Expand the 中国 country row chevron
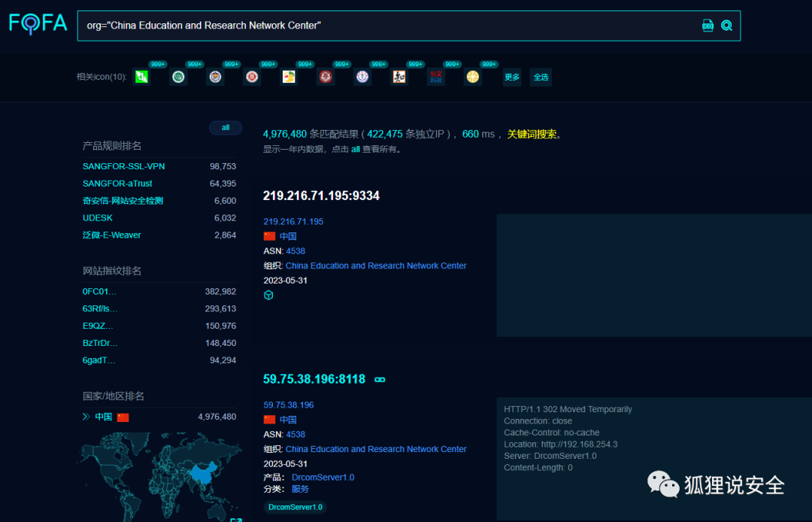Viewport: 812px width, 522px height. click(x=86, y=417)
